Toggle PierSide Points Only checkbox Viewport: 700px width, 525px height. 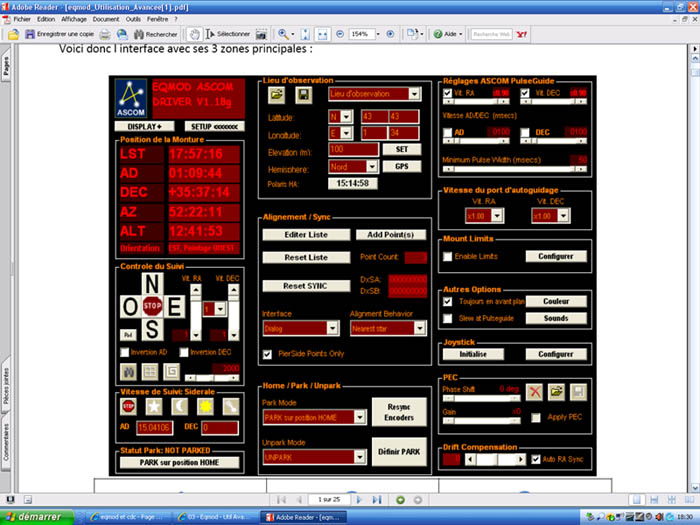pos(267,354)
